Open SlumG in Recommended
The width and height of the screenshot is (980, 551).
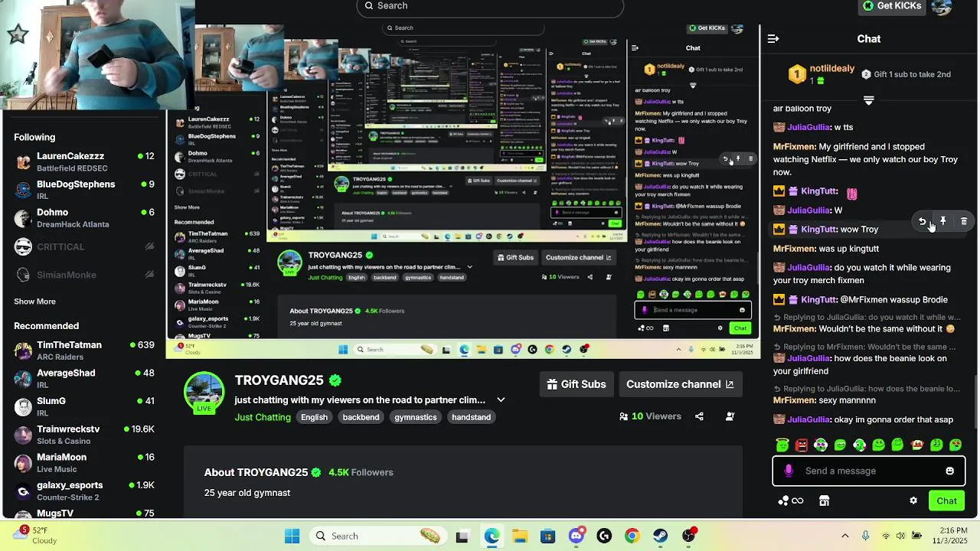coord(84,406)
